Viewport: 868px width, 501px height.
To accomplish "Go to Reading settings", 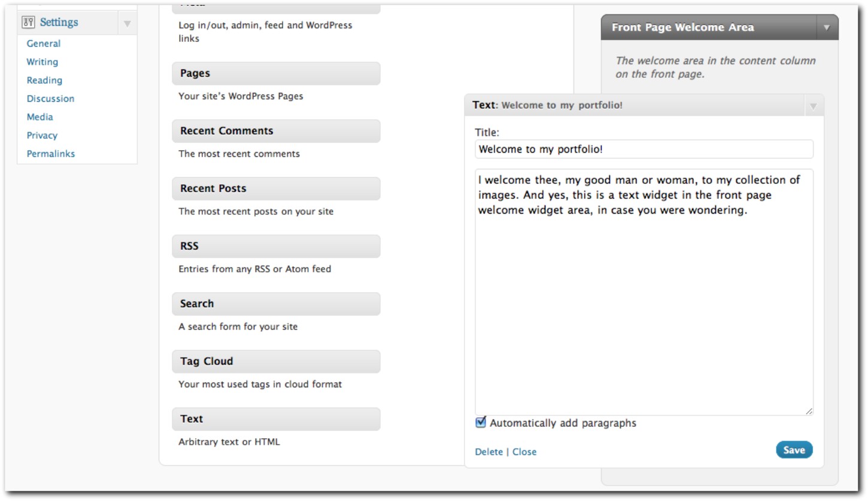I will (x=44, y=80).
